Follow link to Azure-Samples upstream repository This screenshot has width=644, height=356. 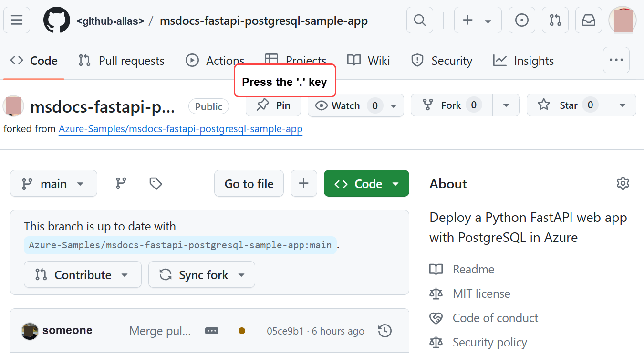[180, 129]
